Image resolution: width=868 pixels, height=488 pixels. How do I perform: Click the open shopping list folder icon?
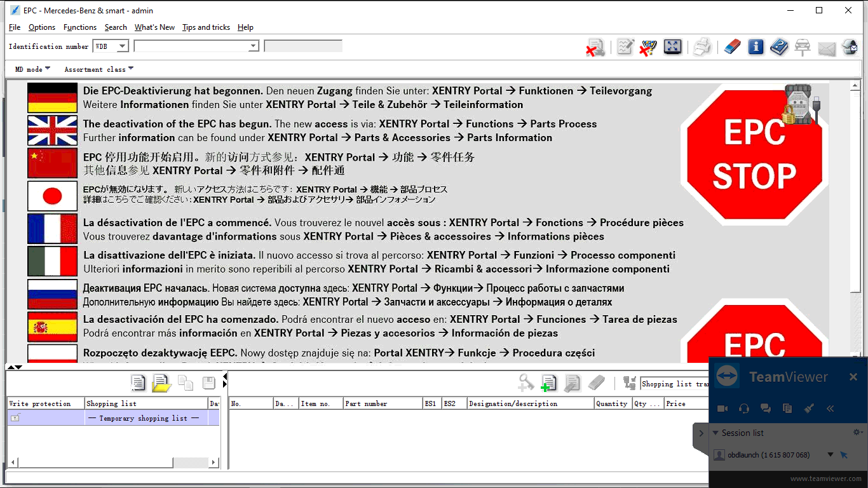click(x=161, y=383)
